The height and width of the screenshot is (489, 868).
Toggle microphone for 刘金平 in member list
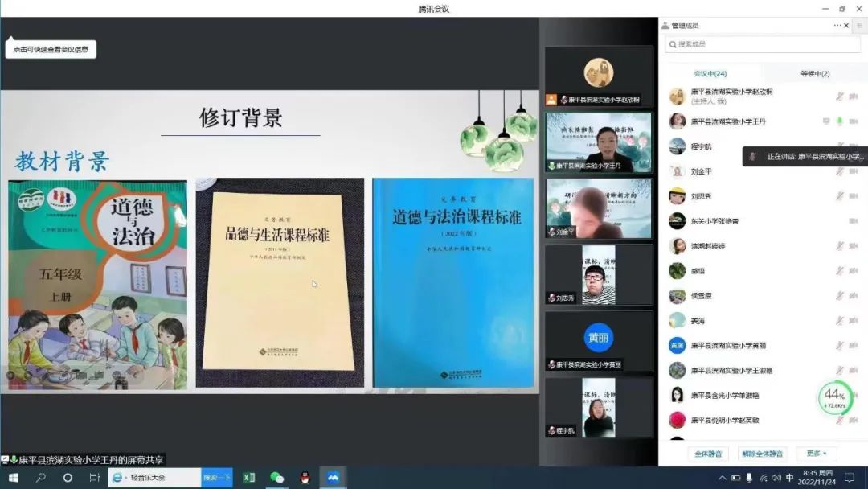pyautogui.click(x=839, y=171)
